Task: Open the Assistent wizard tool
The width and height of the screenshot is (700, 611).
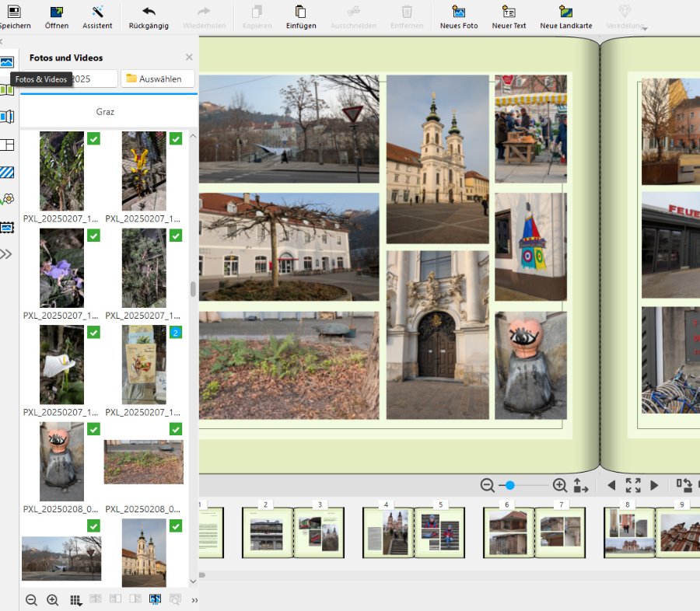Action: click(x=97, y=16)
